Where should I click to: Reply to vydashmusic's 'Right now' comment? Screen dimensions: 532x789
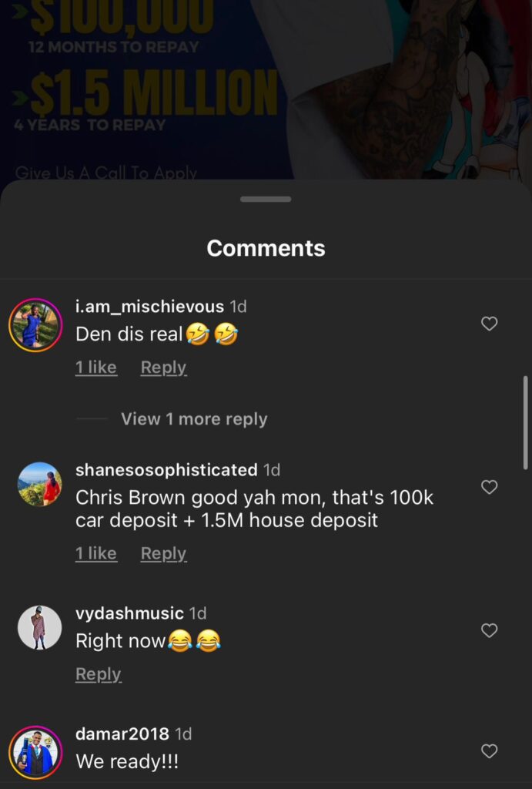point(99,674)
